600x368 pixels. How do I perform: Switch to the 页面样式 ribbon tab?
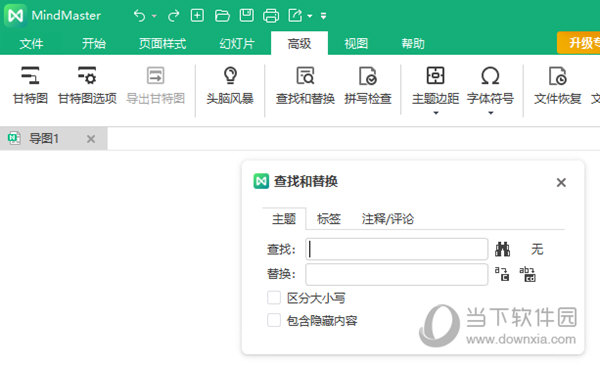click(x=163, y=43)
